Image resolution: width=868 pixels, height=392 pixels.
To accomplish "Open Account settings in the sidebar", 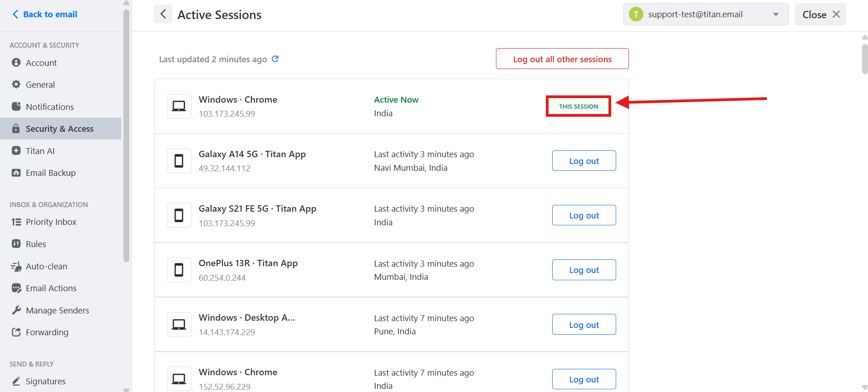I will pyautogui.click(x=41, y=63).
